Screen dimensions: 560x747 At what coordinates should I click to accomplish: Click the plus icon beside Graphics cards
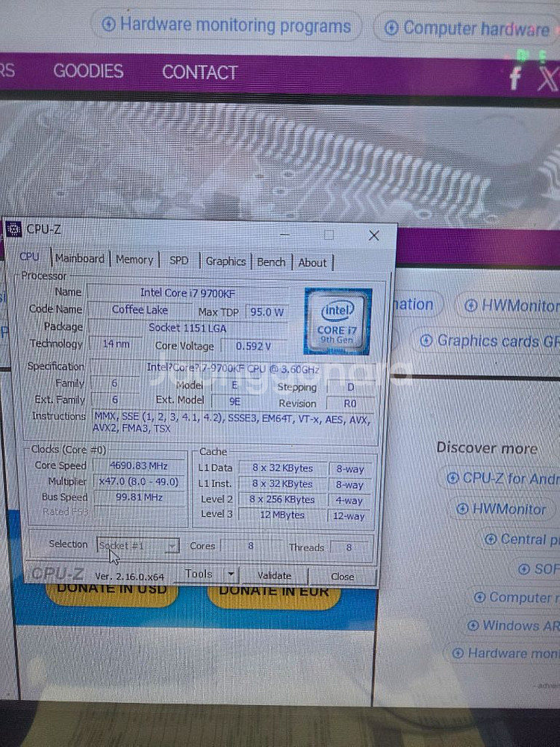[426, 341]
